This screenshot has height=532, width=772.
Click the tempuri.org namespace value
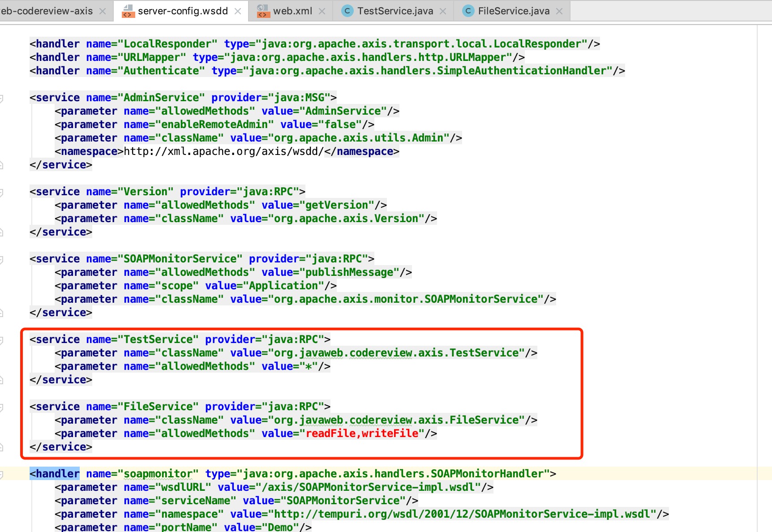462,514
